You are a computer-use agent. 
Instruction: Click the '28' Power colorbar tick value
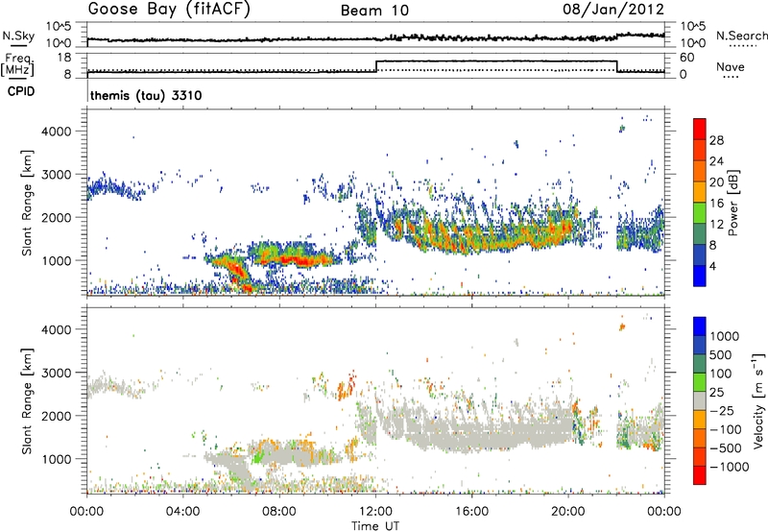click(x=716, y=140)
